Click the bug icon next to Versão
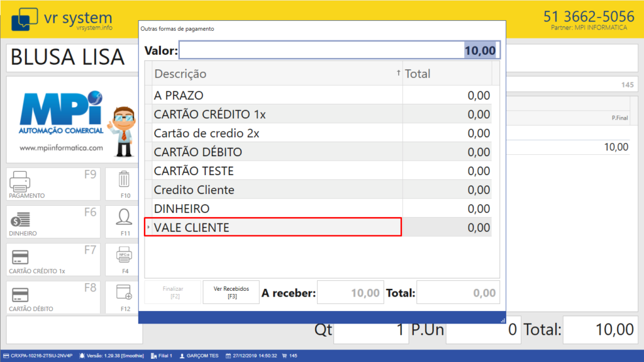644x362 pixels. (x=83, y=356)
